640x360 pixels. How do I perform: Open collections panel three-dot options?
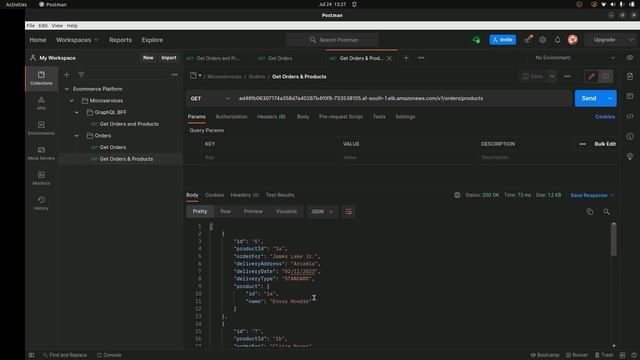[x=175, y=75]
